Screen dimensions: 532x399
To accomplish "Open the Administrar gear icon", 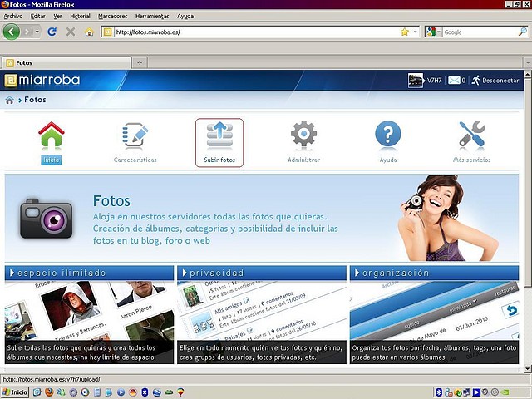I will [303, 134].
